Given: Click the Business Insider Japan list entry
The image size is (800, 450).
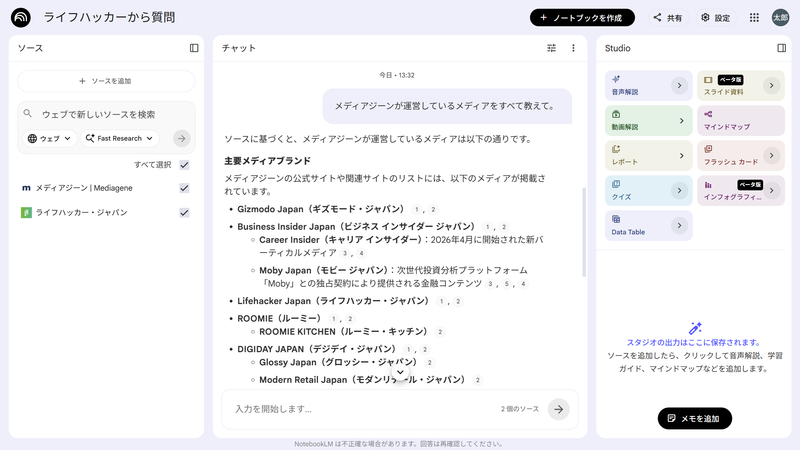Looking at the screenshot, I should [356, 227].
